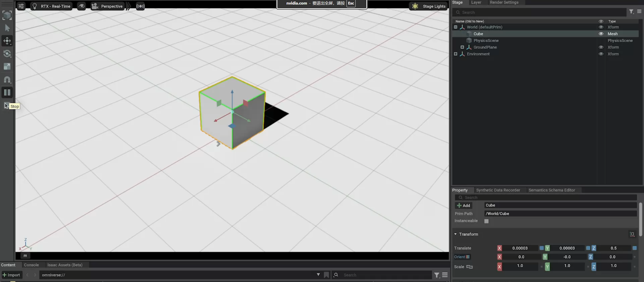
Task: Select the Rotate tool in left toolbar
Action: [x=7, y=54]
